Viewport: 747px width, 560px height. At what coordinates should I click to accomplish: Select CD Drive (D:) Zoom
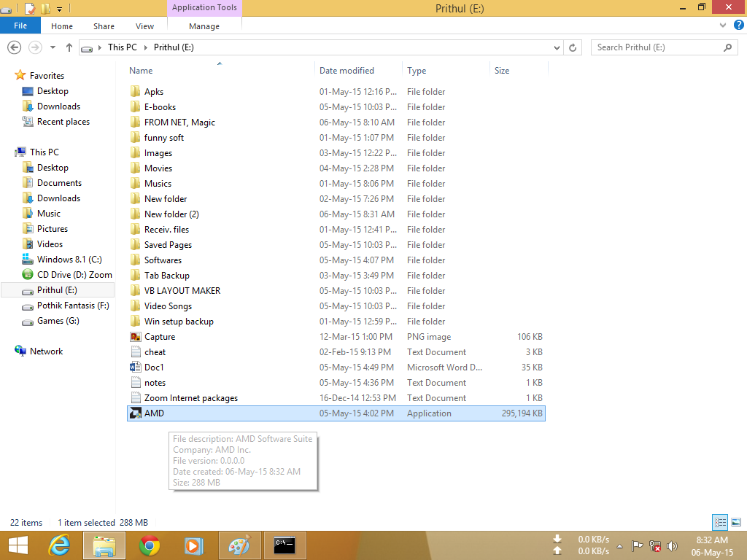74,275
